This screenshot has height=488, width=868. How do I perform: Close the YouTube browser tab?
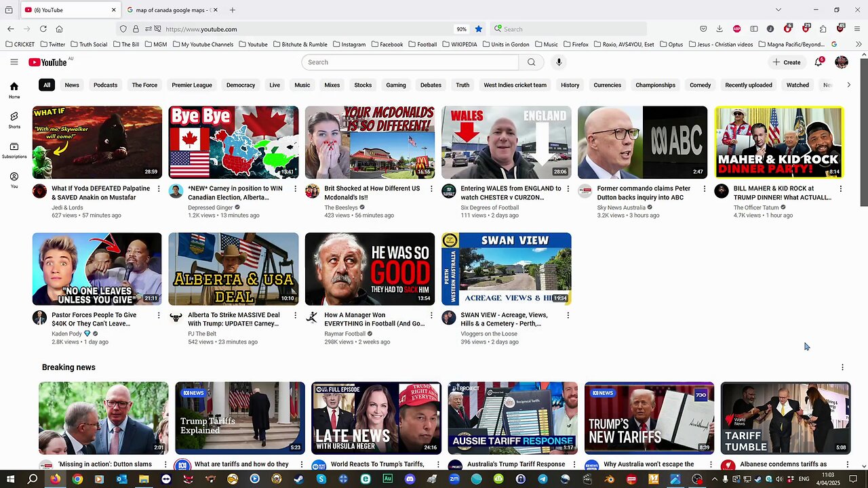[x=113, y=10]
